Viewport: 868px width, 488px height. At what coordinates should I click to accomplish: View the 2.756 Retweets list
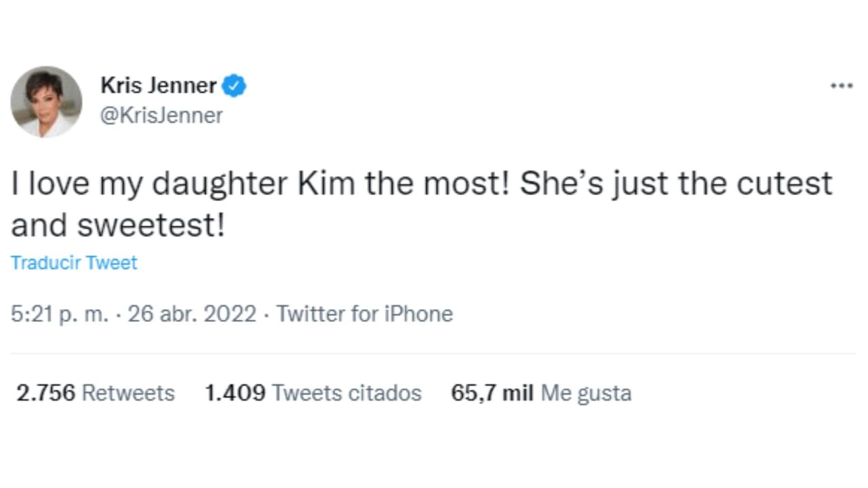(x=95, y=392)
